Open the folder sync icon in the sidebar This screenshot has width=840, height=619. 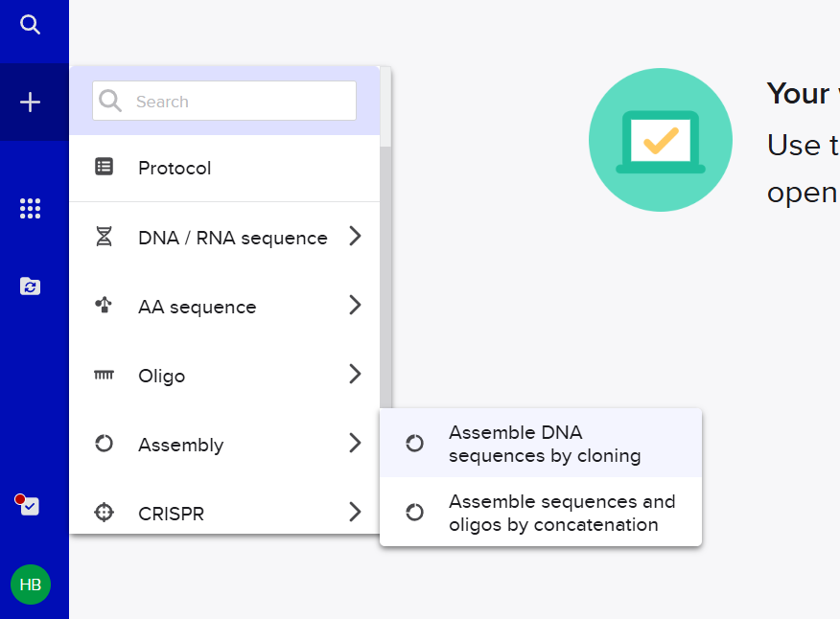coord(30,287)
